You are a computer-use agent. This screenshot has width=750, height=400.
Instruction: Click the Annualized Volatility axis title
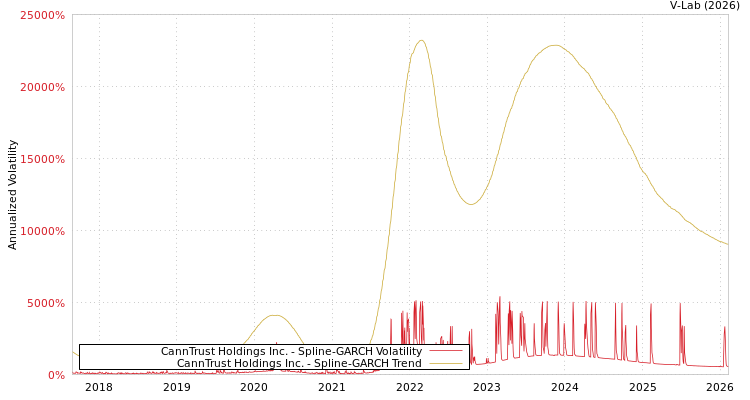[x=12, y=195]
